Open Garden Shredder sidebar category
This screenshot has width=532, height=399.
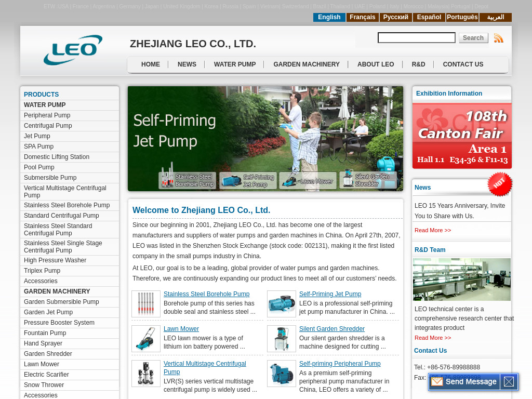point(48,354)
